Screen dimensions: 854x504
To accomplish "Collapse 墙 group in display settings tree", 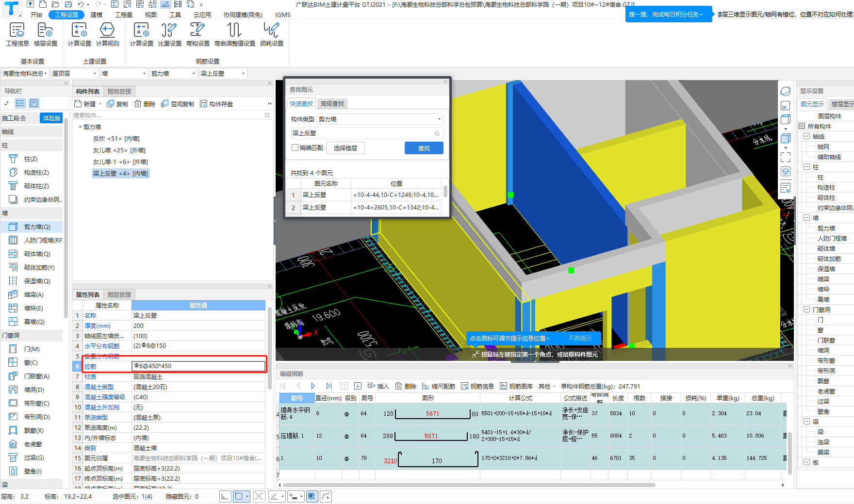I will coord(806,218).
